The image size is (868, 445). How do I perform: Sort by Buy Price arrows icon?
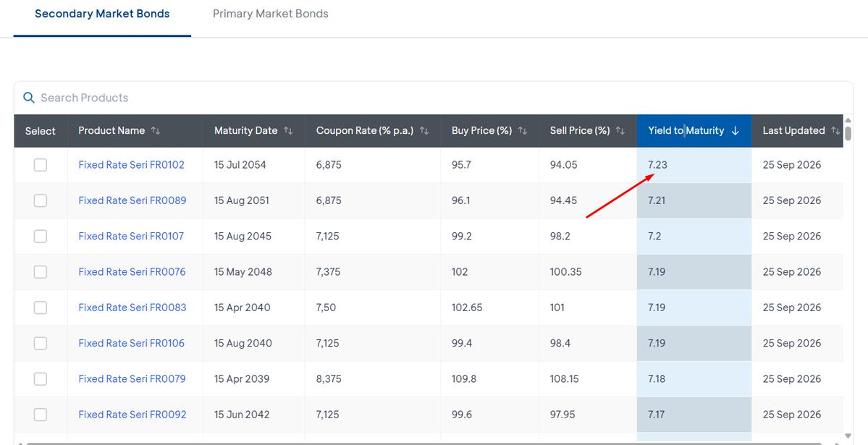tap(522, 131)
